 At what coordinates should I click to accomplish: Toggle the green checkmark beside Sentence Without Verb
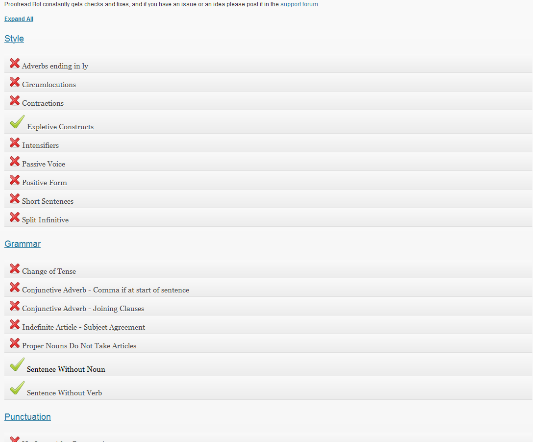17,388
